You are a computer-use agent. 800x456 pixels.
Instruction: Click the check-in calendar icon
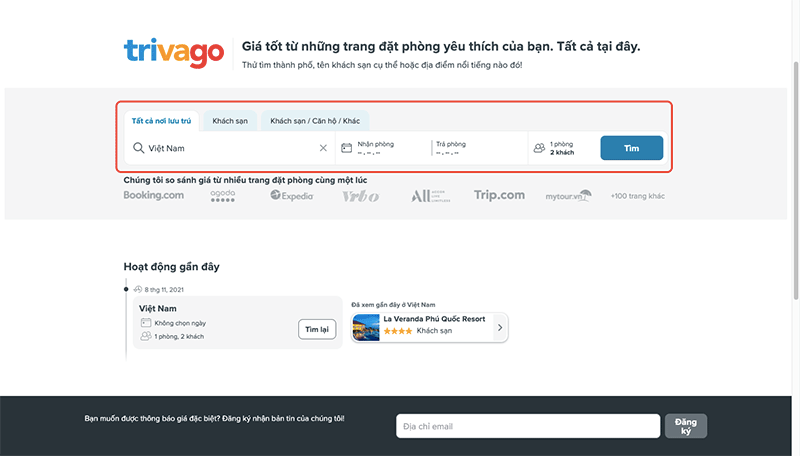[346, 148]
